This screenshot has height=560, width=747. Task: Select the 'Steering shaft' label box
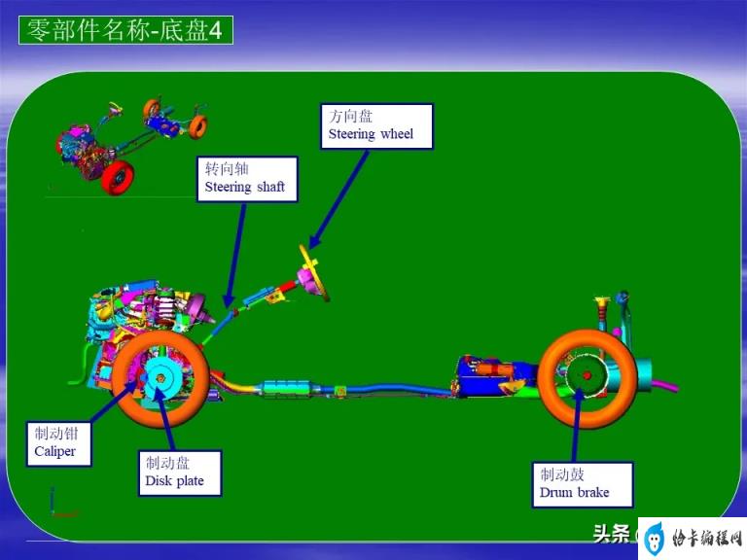click(x=247, y=179)
